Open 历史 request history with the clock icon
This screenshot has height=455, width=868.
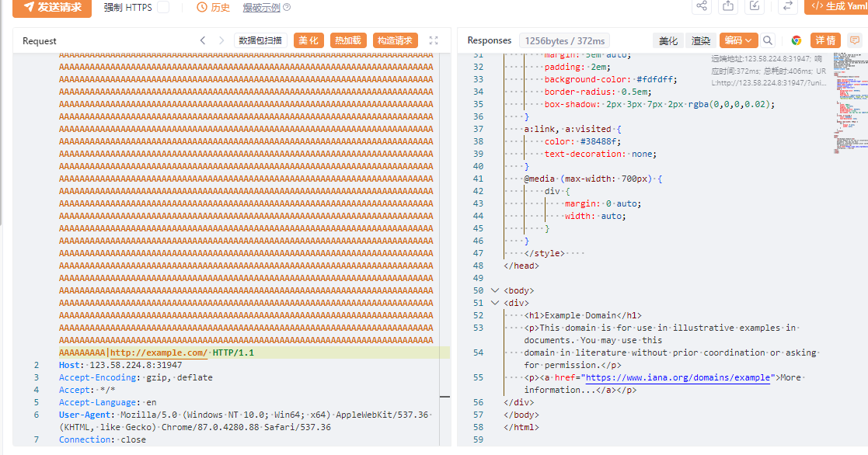[x=200, y=8]
